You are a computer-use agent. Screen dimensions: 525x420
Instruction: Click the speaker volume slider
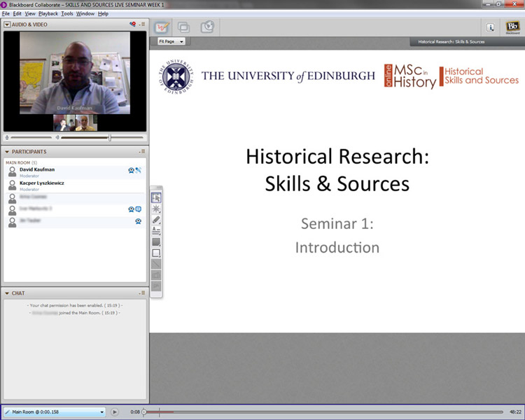102,137
